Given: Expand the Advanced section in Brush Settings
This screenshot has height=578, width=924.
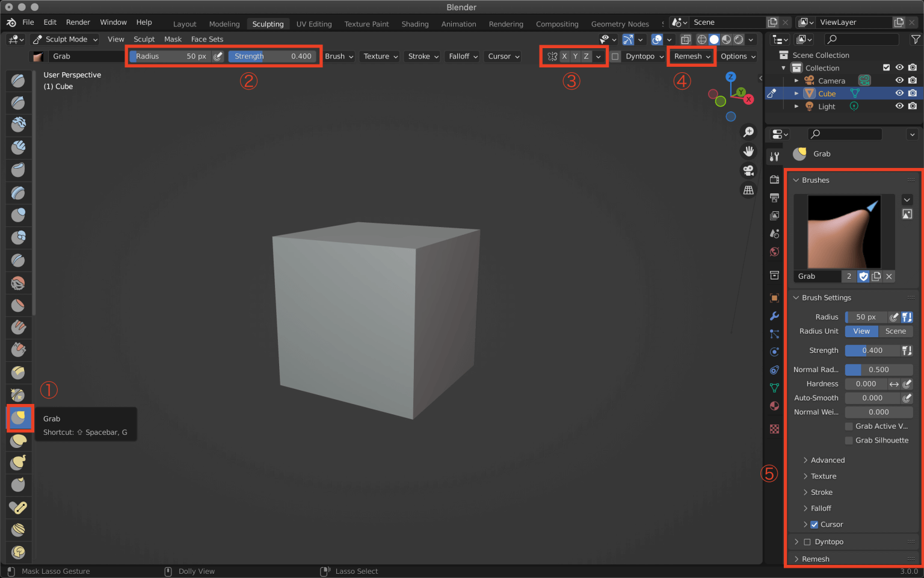Looking at the screenshot, I should (828, 460).
